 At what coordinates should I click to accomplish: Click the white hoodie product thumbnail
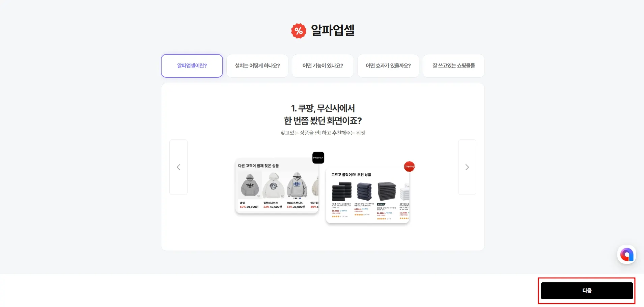(274, 185)
